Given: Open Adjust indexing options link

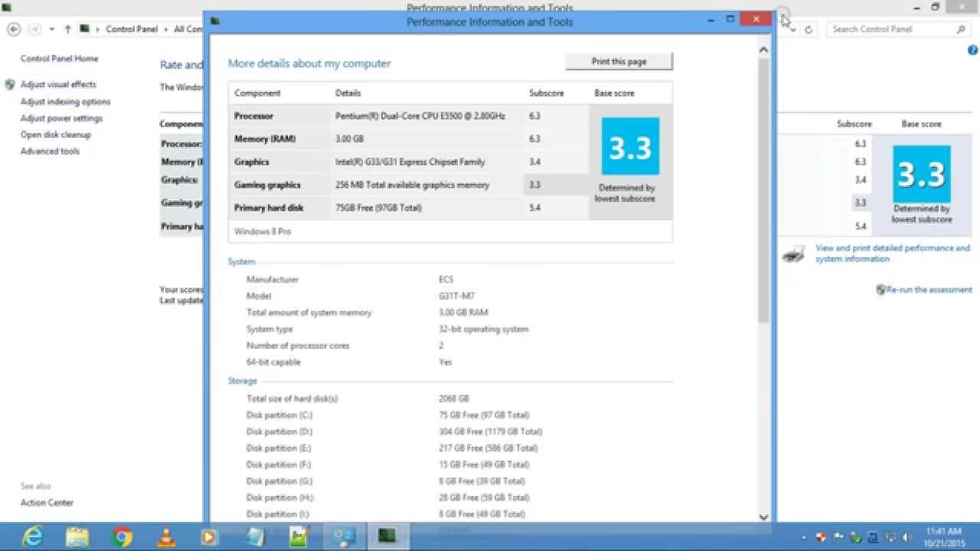Looking at the screenshot, I should [x=65, y=102].
